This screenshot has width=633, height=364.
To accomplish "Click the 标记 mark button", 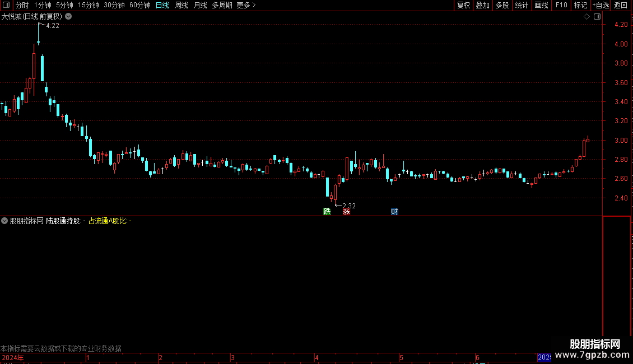I will click(x=580, y=5).
